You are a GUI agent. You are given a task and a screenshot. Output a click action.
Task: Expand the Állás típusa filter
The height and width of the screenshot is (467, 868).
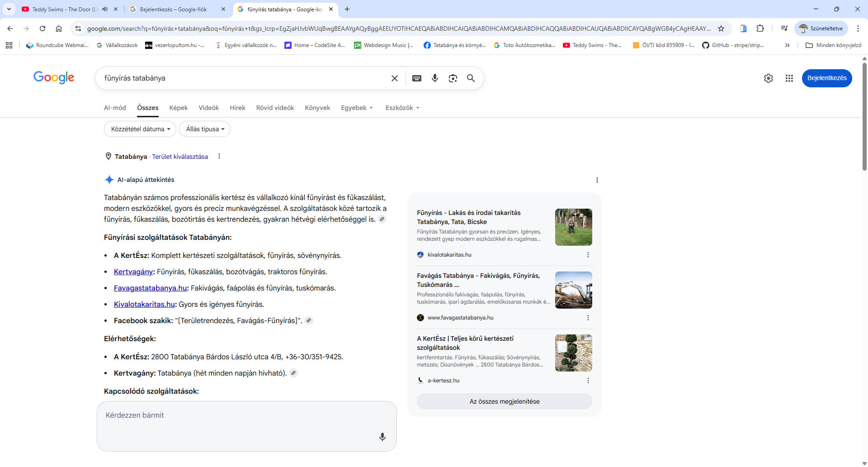pos(205,129)
